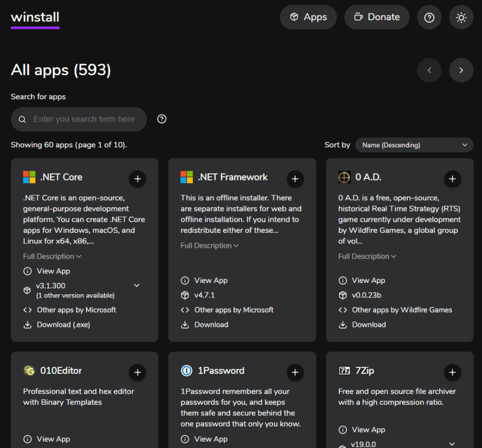Go to next page of apps
Viewport: 482px width, 448px height.
click(x=461, y=70)
